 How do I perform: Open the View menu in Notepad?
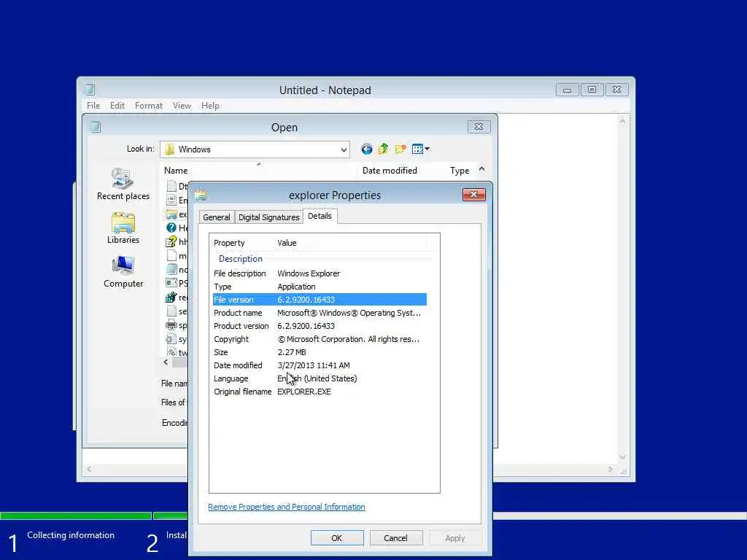point(182,106)
